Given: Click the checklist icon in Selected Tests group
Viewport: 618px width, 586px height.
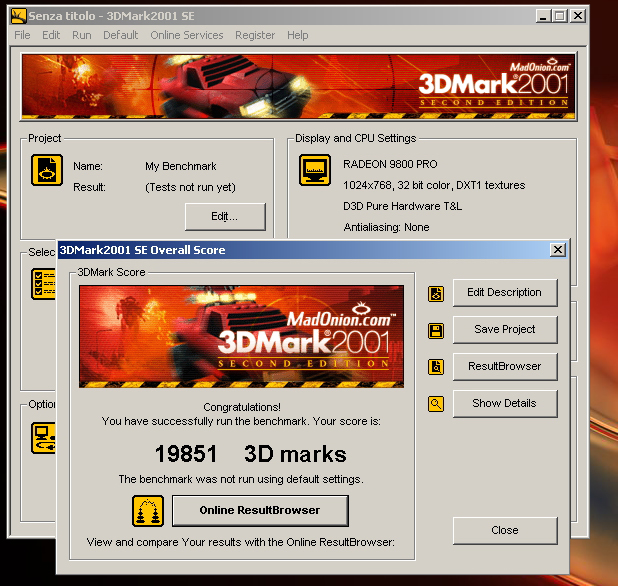Looking at the screenshot, I should click(43, 284).
